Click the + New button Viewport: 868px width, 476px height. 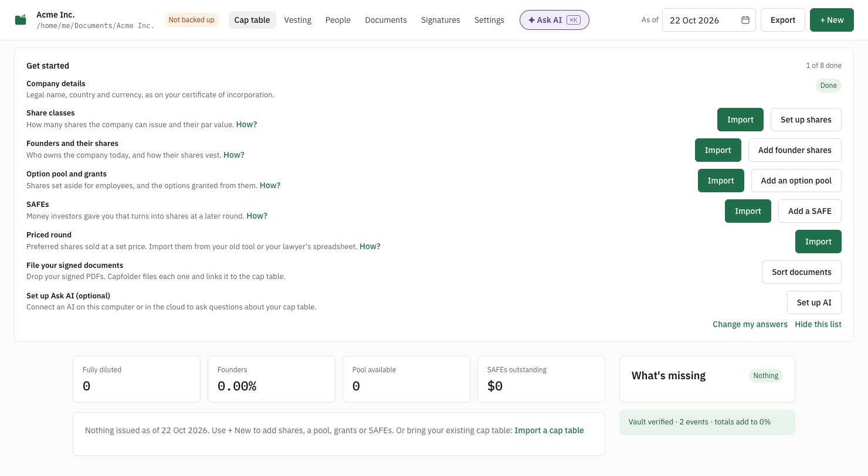(832, 20)
